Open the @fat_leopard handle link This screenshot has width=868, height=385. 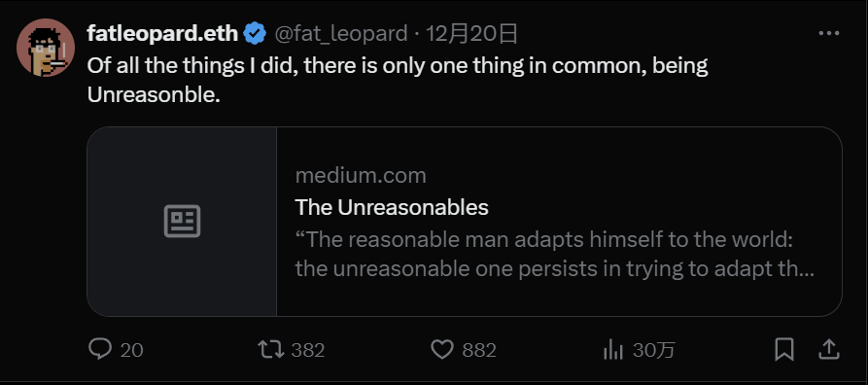click(x=341, y=34)
